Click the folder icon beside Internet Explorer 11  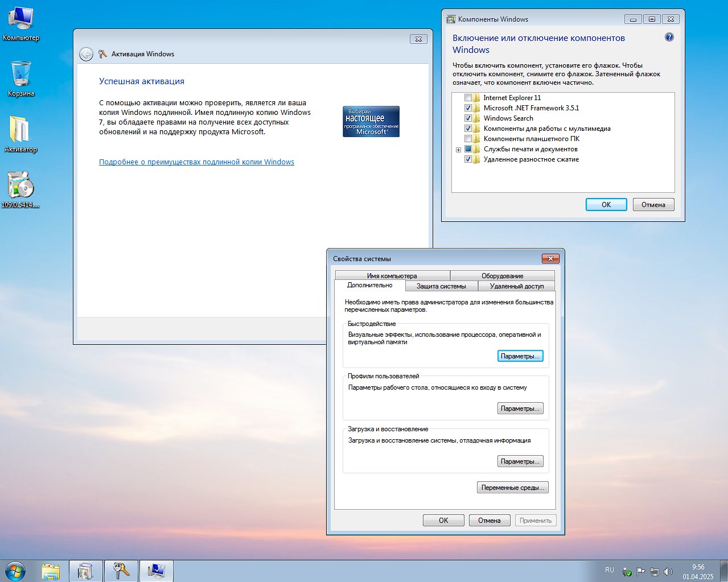click(x=476, y=98)
